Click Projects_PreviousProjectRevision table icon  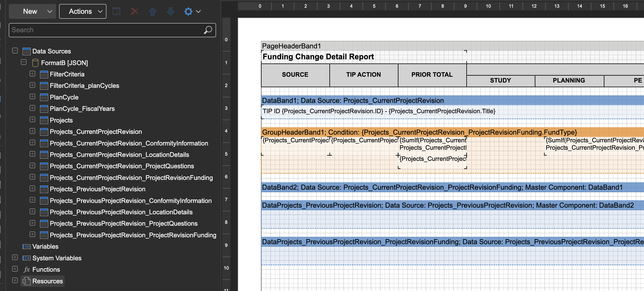pyautogui.click(x=44, y=189)
